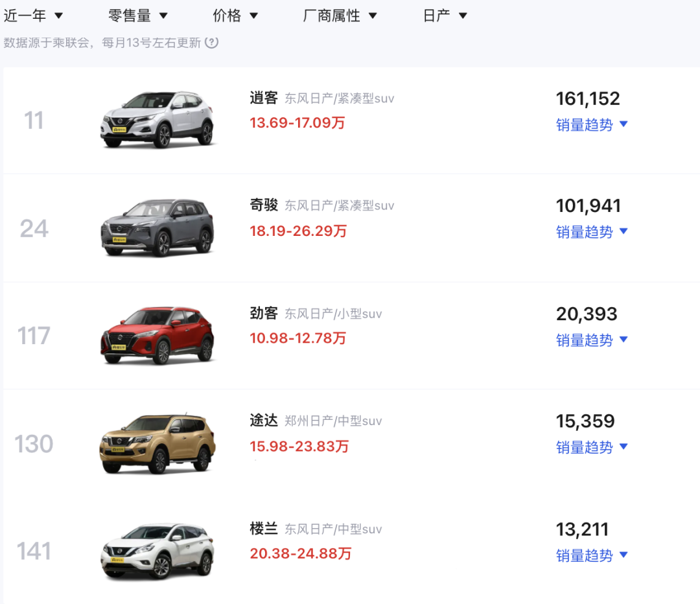Expand 销量趋势 for 奇骏
700x604 pixels.
[x=592, y=231]
